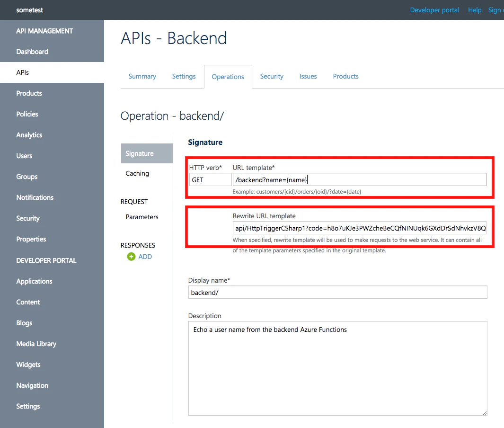Image resolution: width=504 pixels, height=428 pixels.
Task: Open the HTTP verb GET dropdown
Action: 210,180
